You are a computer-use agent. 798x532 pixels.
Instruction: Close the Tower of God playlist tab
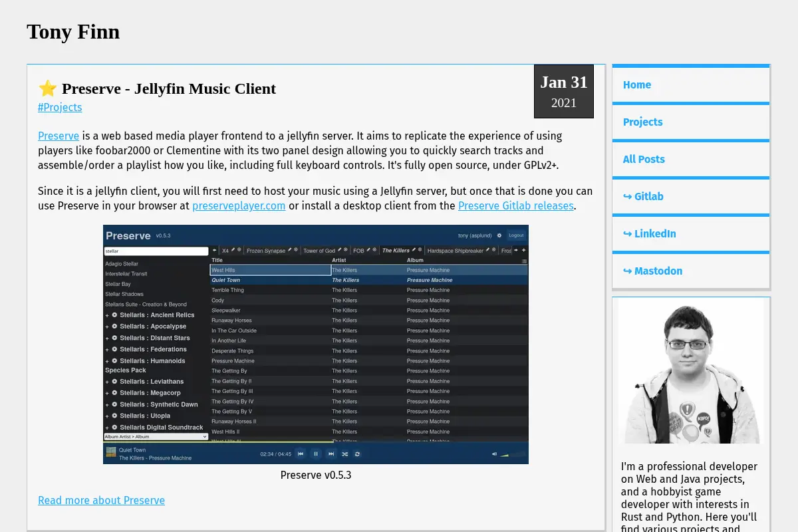pos(346,250)
